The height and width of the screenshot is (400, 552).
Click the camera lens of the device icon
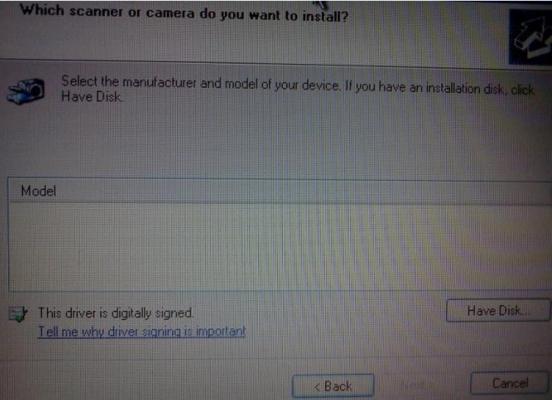[x=35, y=90]
